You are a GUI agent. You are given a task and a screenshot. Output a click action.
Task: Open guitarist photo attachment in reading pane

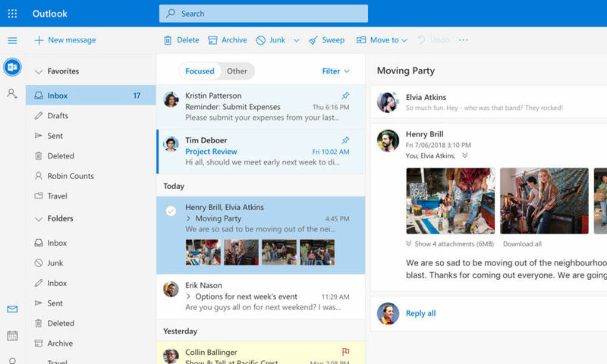click(x=544, y=201)
